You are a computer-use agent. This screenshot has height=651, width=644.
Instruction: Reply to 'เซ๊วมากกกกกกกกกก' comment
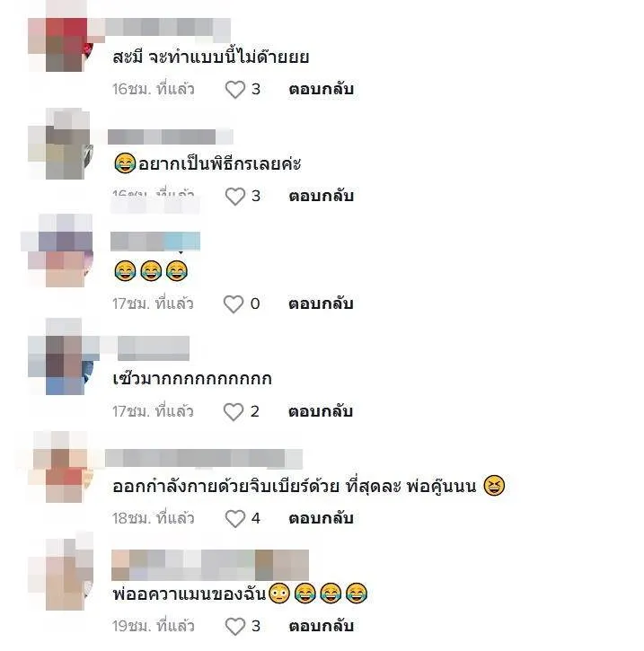point(321,411)
